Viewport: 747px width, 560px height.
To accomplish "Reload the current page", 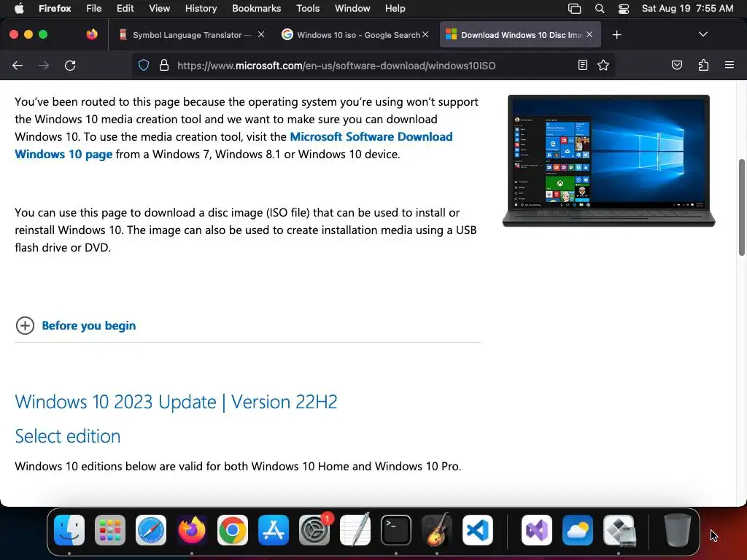I will pos(70,66).
